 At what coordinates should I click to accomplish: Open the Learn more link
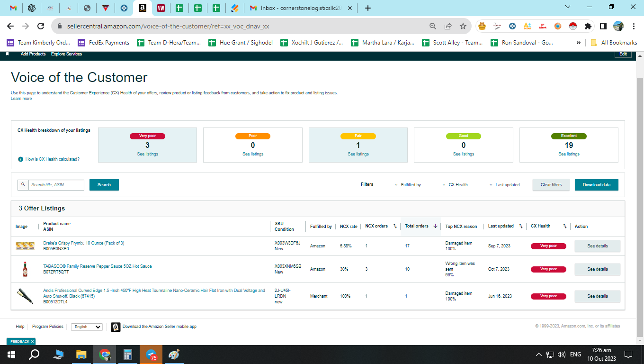tap(21, 99)
